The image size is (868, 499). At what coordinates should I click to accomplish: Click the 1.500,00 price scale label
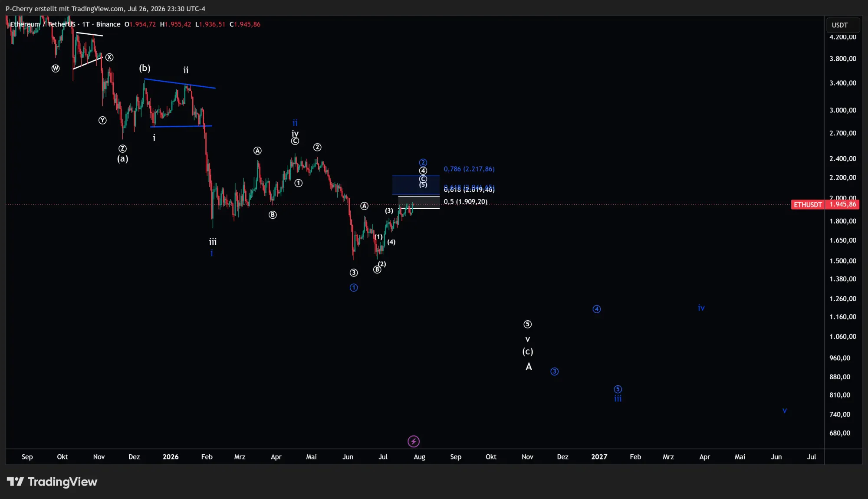coord(843,261)
